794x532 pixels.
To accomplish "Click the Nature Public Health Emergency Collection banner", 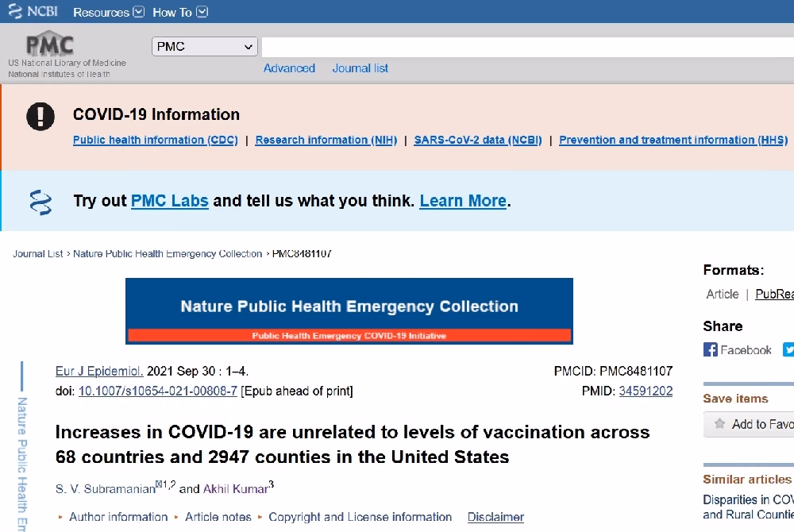I will tap(349, 310).
